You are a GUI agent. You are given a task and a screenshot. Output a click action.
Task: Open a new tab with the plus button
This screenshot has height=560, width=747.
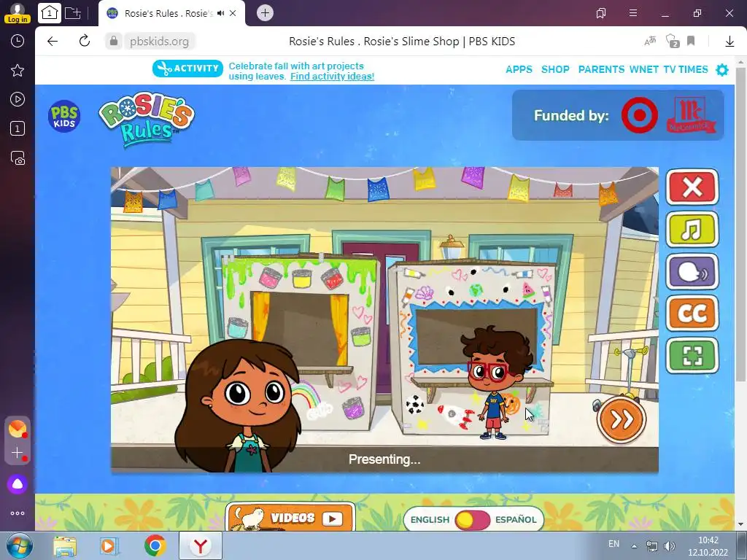click(265, 13)
